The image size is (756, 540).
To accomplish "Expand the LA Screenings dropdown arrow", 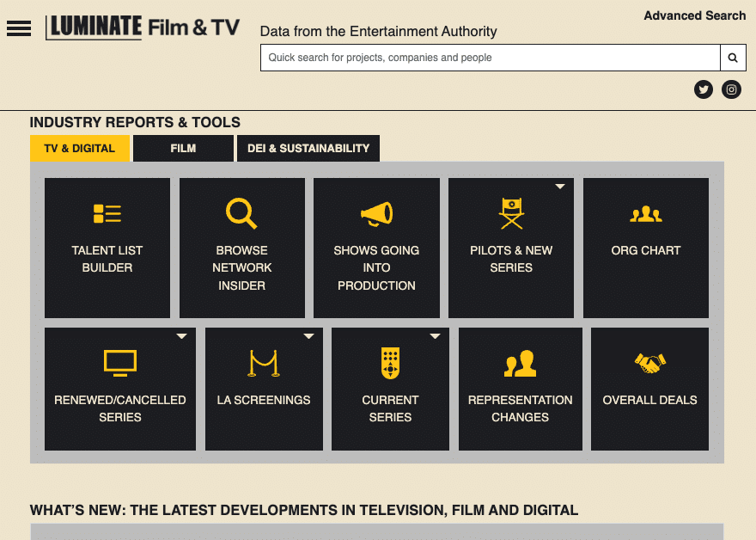I will (x=308, y=336).
